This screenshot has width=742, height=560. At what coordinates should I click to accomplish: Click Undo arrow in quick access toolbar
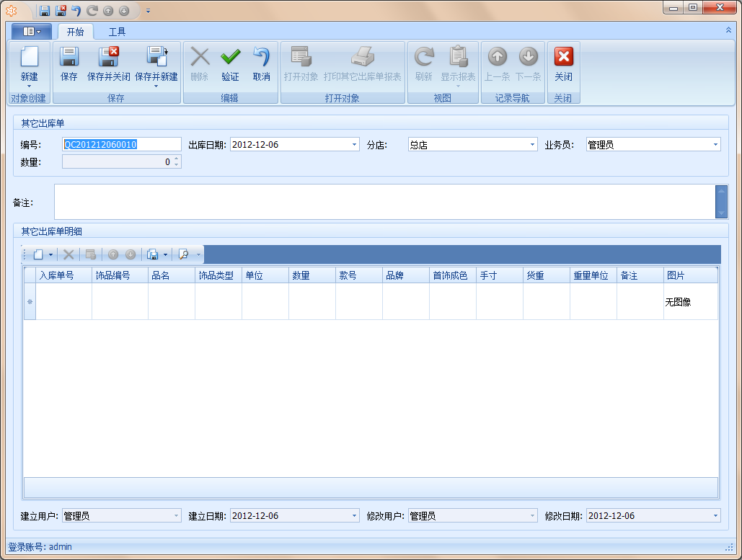pos(76,10)
